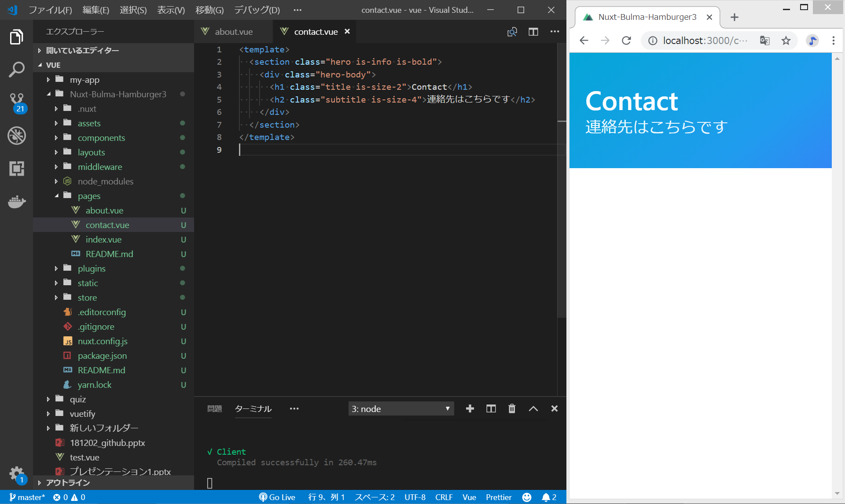The image size is (845, 504).
Task: Open the Search view in activity bar
Action: pyautogui.click(x=16, y=70)
